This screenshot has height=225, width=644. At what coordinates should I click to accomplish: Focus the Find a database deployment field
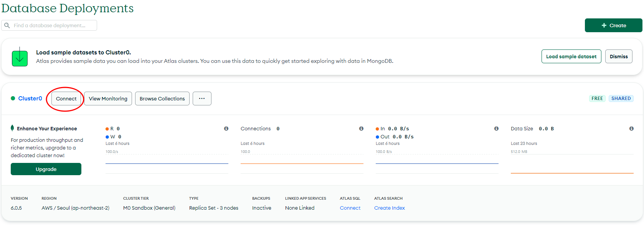49,25
